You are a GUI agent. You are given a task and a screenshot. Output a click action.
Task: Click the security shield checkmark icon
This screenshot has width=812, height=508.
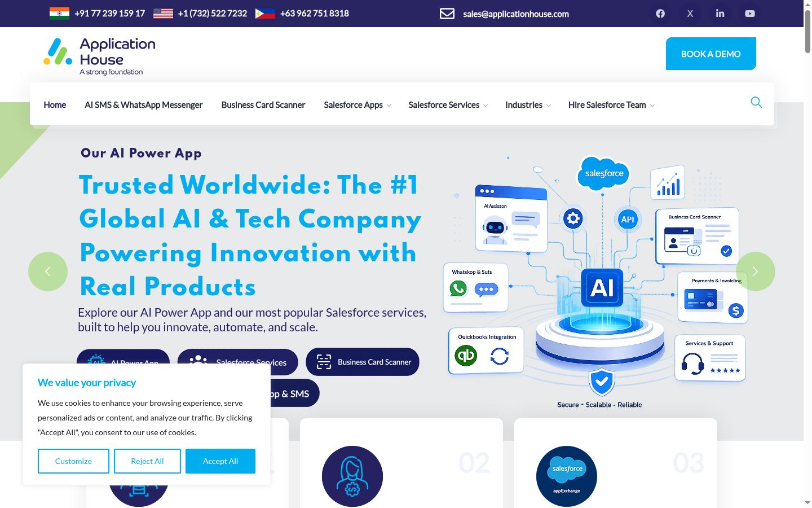coord(602,382)
